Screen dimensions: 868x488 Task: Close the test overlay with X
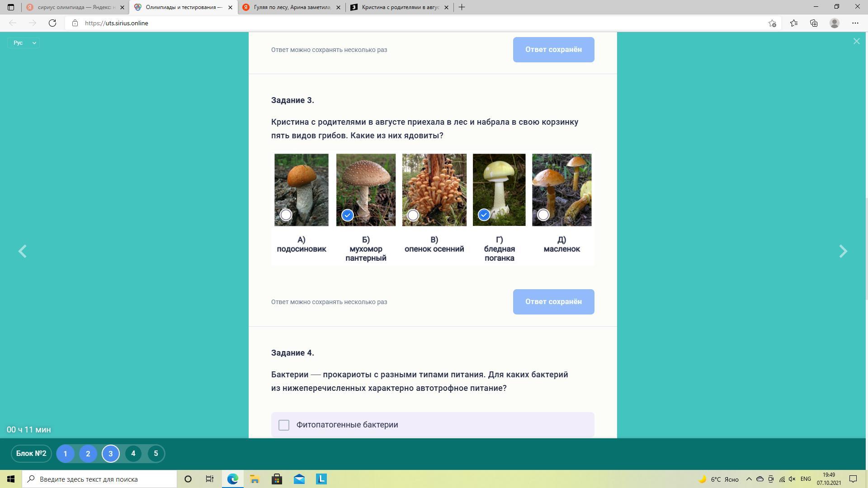tap(856, 42)
